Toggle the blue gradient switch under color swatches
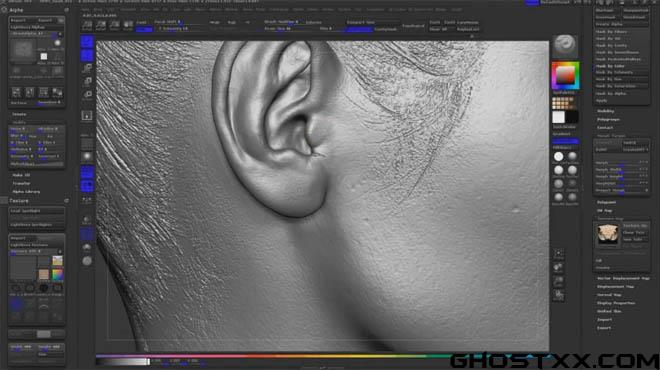 pyautogui.click(x=565, y=141)
